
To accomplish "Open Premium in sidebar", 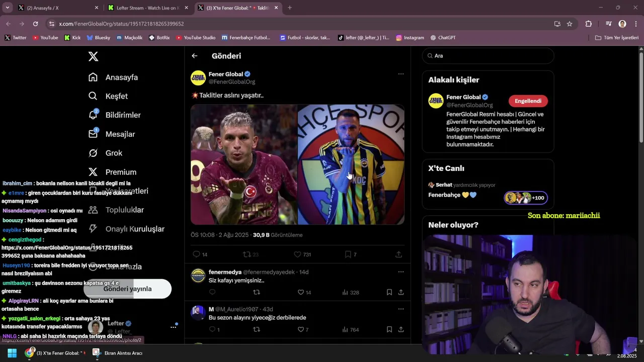I will (x=113, y=172).
